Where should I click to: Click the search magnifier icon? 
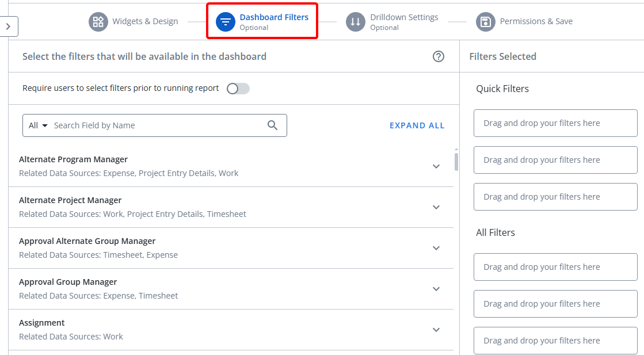click(x=273, y=125)
